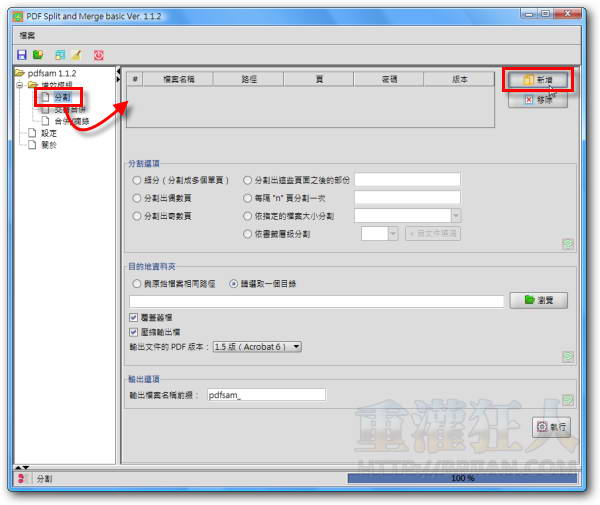This screenshot has width=600, height=505.
Task: Click the 路徑 column header
Action: 249,79
